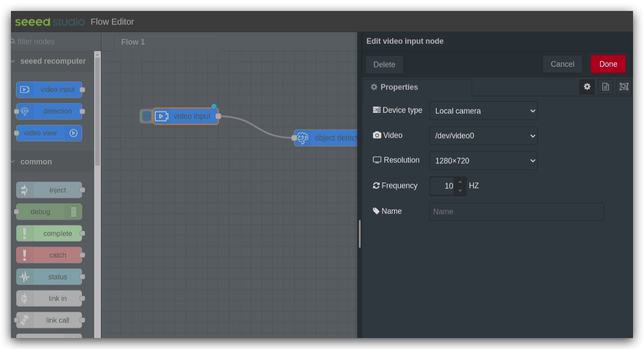Click the editor panel resize handle
The width and height of the screenshot is (644, 349).
[x=360, y=234]
